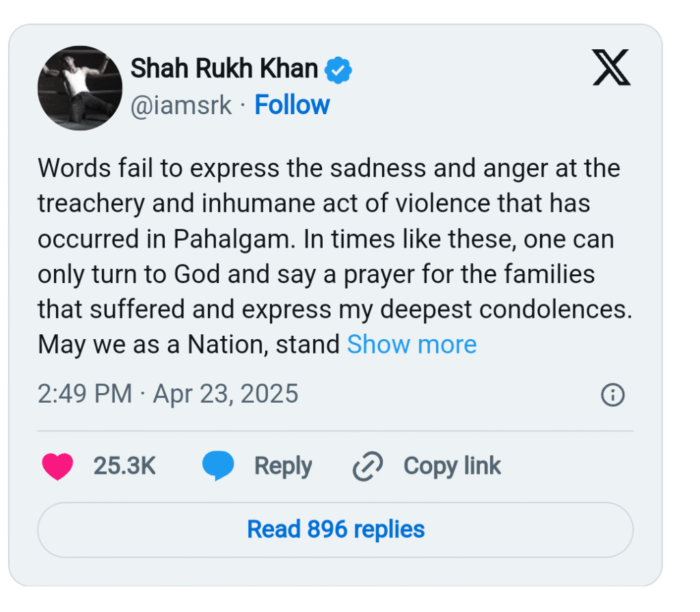
Task: Open the @iamsrk handle link
Action: (x=181, y=105)
